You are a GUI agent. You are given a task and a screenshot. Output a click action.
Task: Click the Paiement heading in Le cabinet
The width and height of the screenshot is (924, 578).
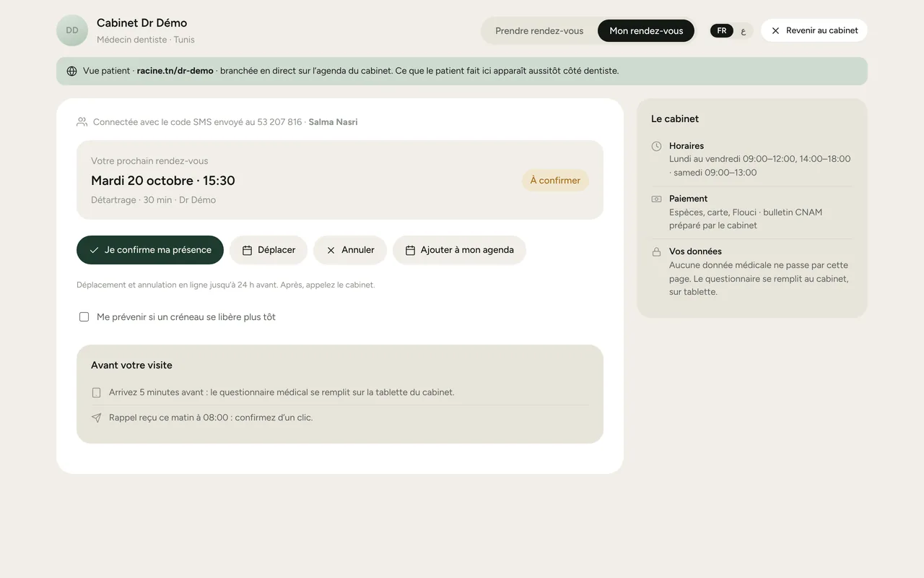point(688,199)
